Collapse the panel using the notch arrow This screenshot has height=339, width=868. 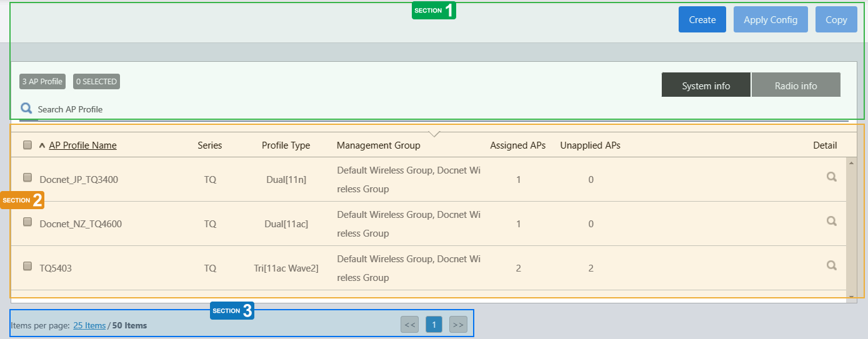tap(435, 134)
